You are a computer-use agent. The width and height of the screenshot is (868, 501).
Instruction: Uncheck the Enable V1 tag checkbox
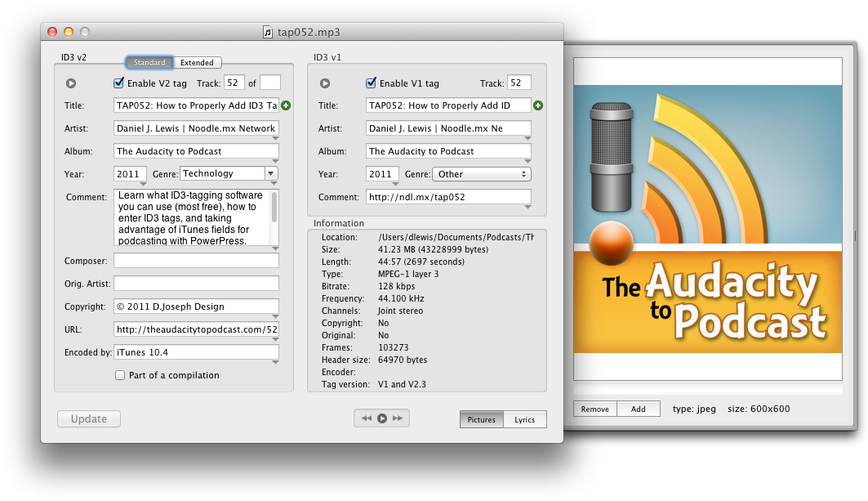click(372, 83)
